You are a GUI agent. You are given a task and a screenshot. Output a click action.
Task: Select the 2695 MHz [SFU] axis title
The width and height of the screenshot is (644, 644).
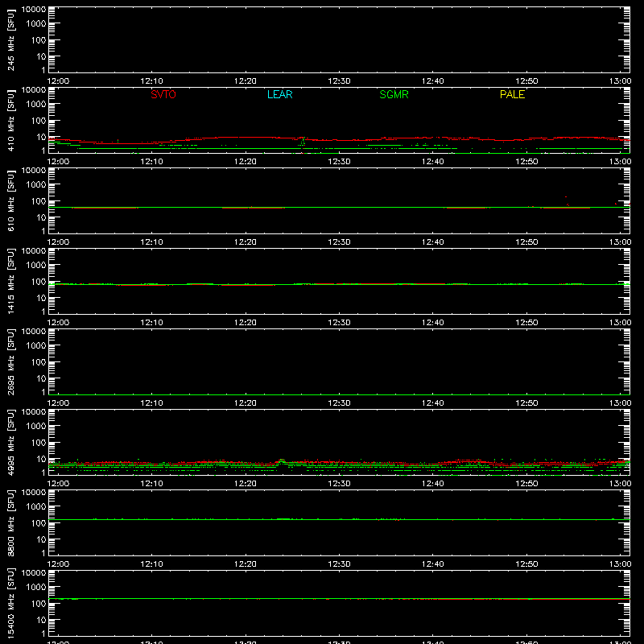10,361
